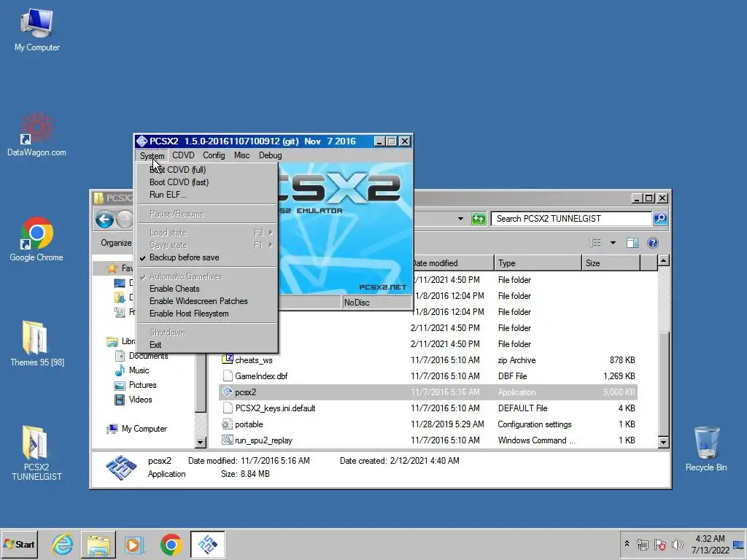The height and width of the screenshot is (560, 747).
Task: Click the volume speaker tray icon
Action: (677, 544)
